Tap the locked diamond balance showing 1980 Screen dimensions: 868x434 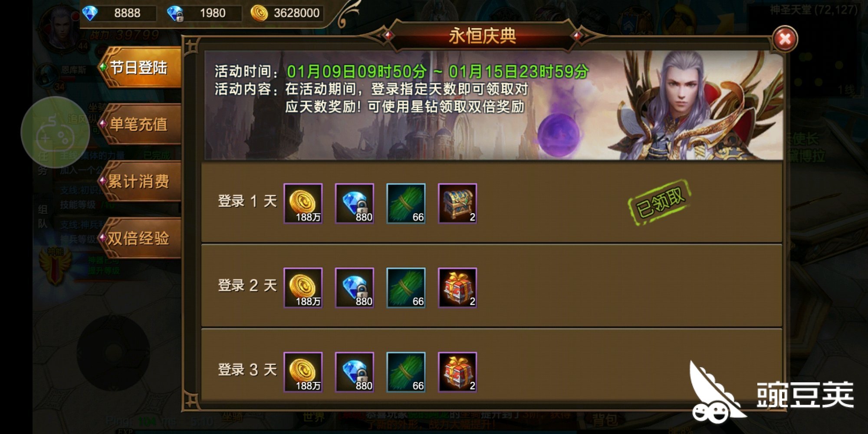[203, 13]
